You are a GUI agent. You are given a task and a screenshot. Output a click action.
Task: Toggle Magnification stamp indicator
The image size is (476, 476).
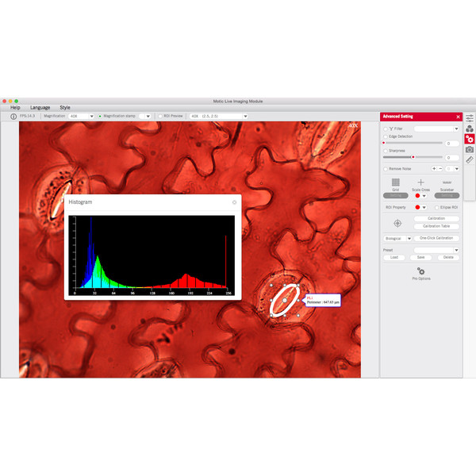pyautogui.click(x=100, y=117)
